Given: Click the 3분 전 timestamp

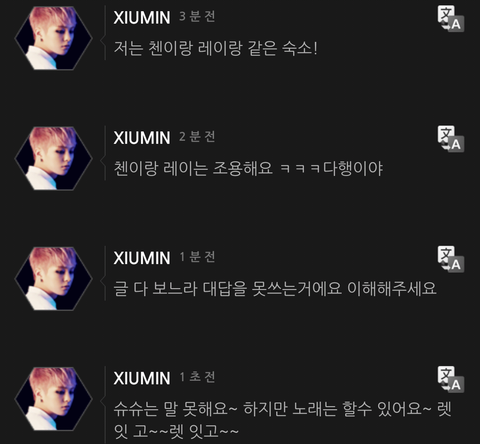Looking at the screenshot, I should coord(197,16).
